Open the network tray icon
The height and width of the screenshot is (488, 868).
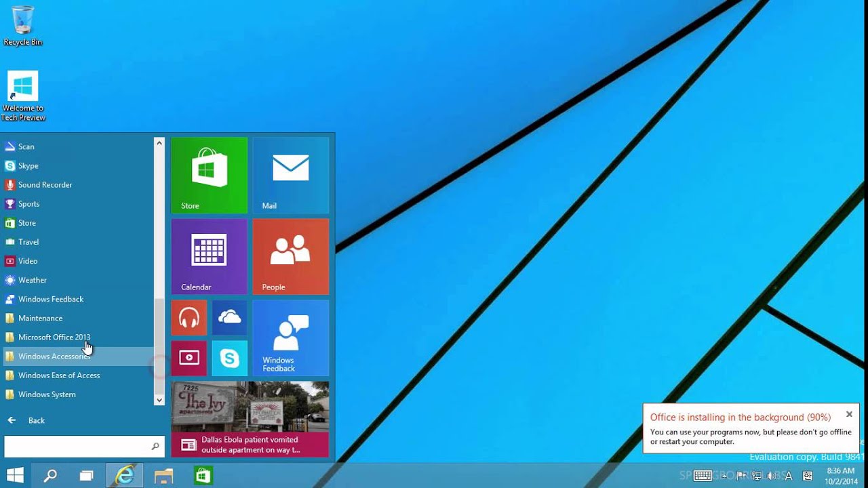pyautogui.click(x=757, y=476)
